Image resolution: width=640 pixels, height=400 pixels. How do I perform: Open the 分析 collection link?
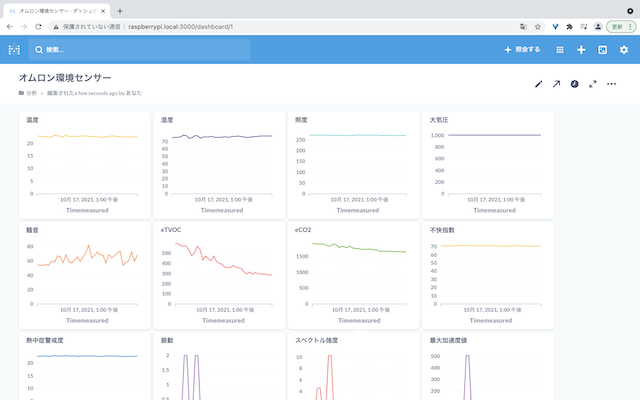pyautogui.click(x=31, y=93)
